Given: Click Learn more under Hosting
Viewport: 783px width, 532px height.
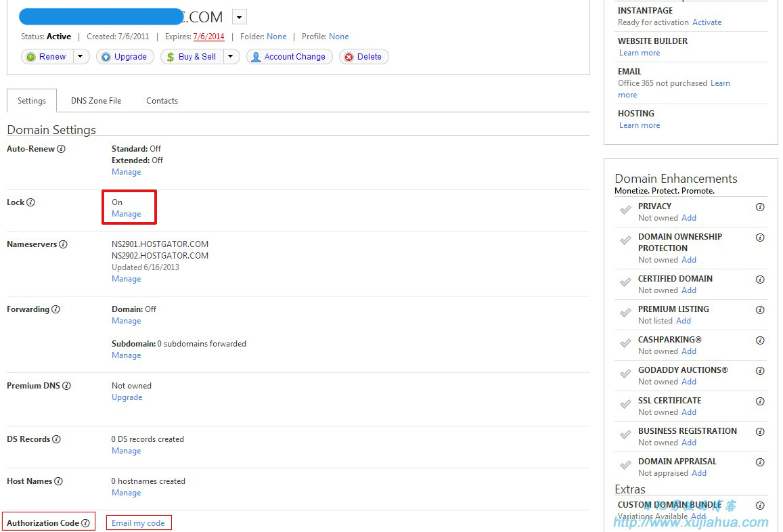Looking at the screenshot, I should click(x=640, y=125).
